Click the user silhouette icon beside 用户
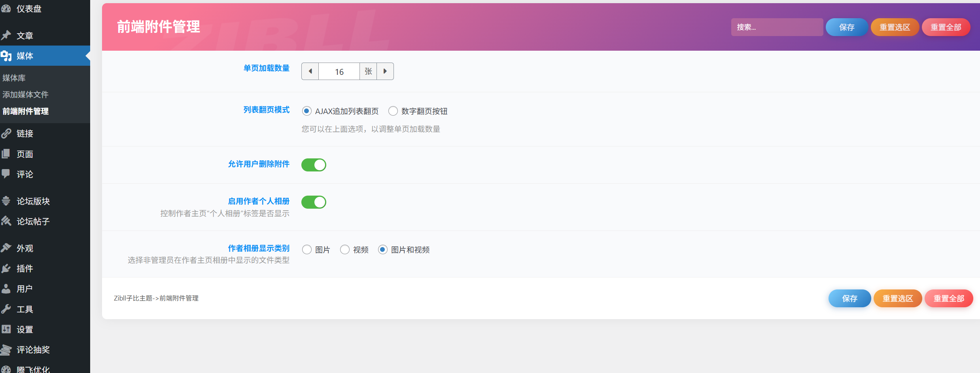This screenshot has width=980, height=373. pos(6,289)
